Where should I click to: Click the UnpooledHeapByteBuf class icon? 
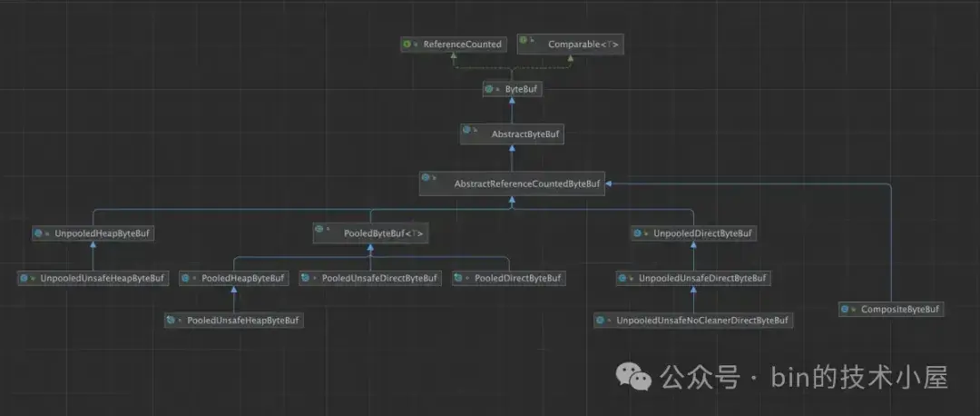38,233
